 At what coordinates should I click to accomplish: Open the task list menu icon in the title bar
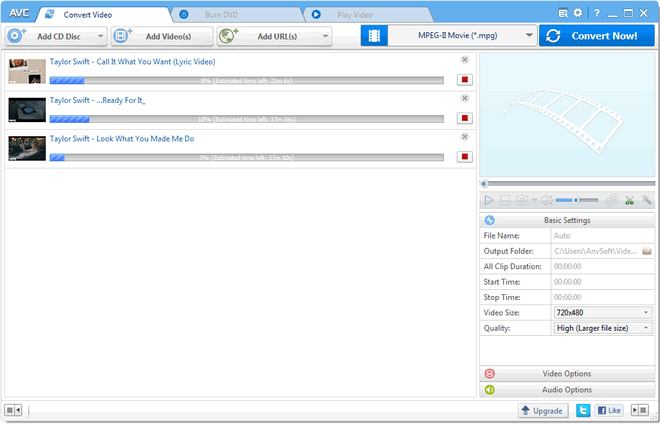(563, 13)
